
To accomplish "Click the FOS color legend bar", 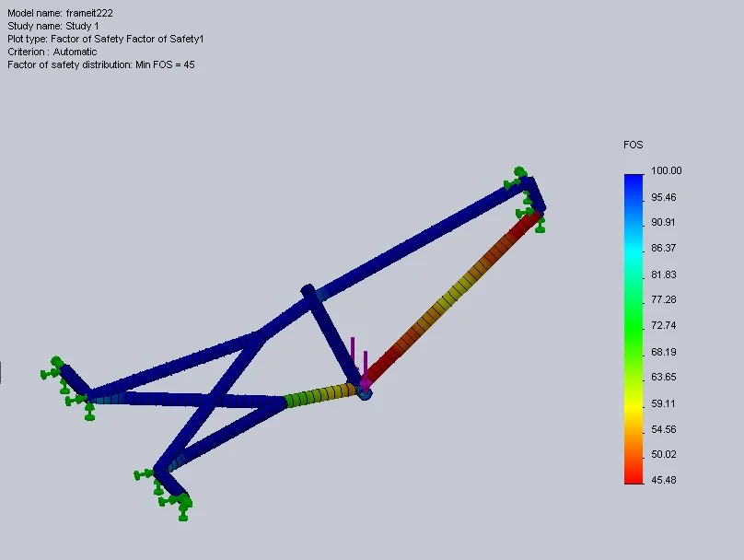I will [634, 330].
